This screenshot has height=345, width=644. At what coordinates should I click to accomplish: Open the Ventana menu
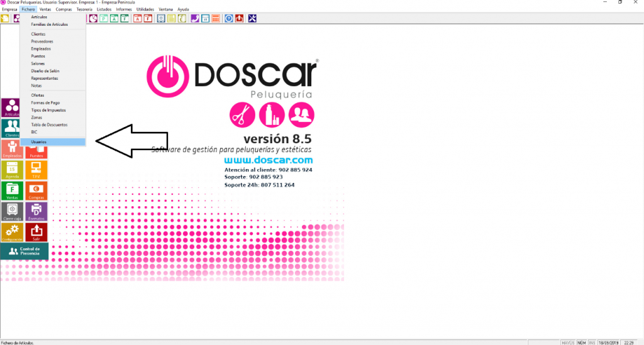click(166, 9)
